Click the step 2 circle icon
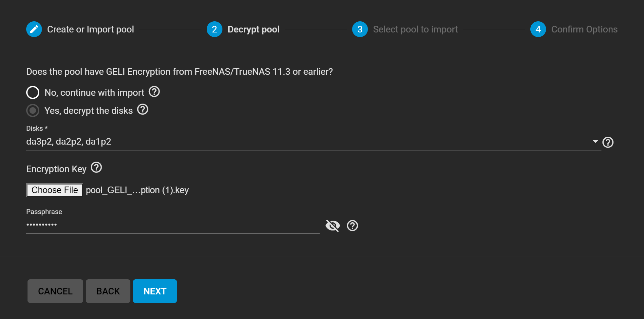Viewport: 644px width, 319px height. pyautogui.click(x=215, y=29)
